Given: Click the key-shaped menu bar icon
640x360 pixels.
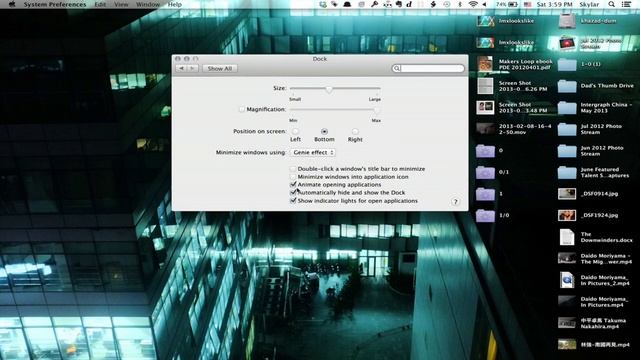Looking at the screenshot, I should coord(374,4).
